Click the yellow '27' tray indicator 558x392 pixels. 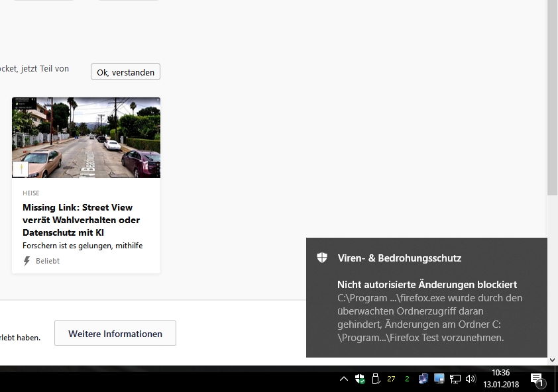pyautogui.click(x=391, y=379)
